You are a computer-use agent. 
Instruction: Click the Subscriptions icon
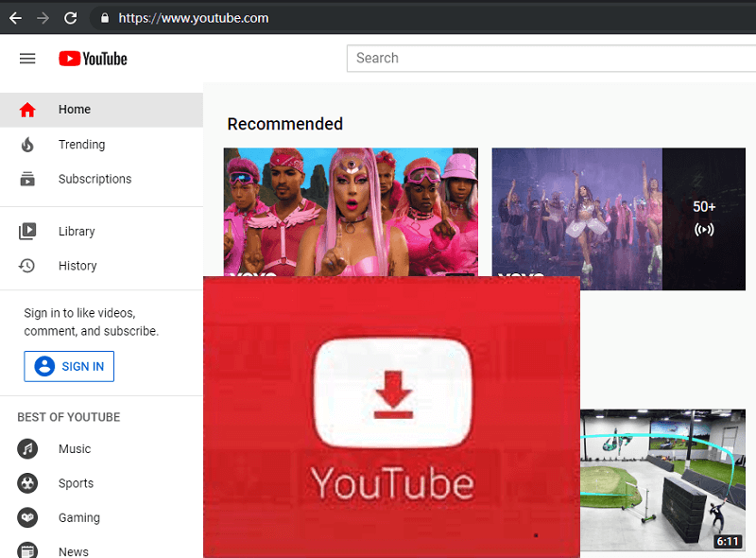tap(27, 179)
